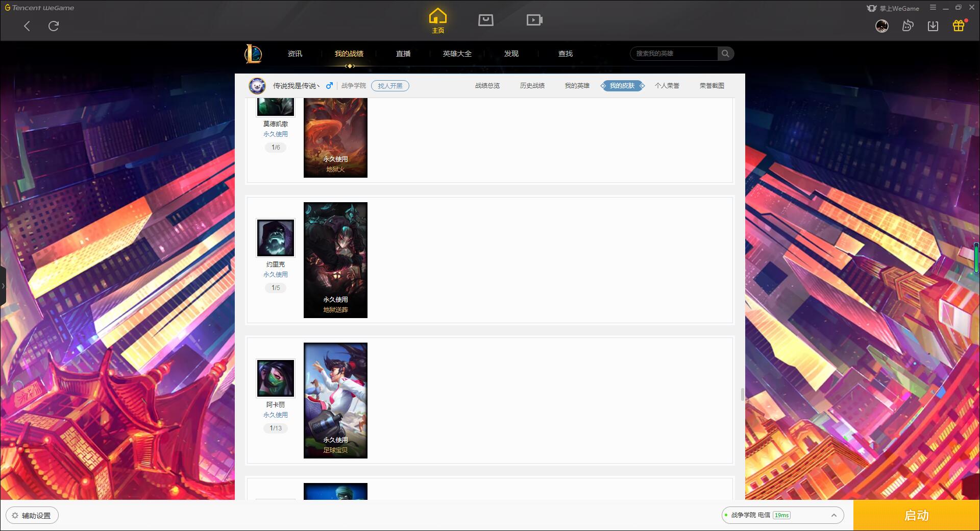Expand the 战争学院 电信 server selector
This screenshot has width=980, height=531.
tap(782, 515)
